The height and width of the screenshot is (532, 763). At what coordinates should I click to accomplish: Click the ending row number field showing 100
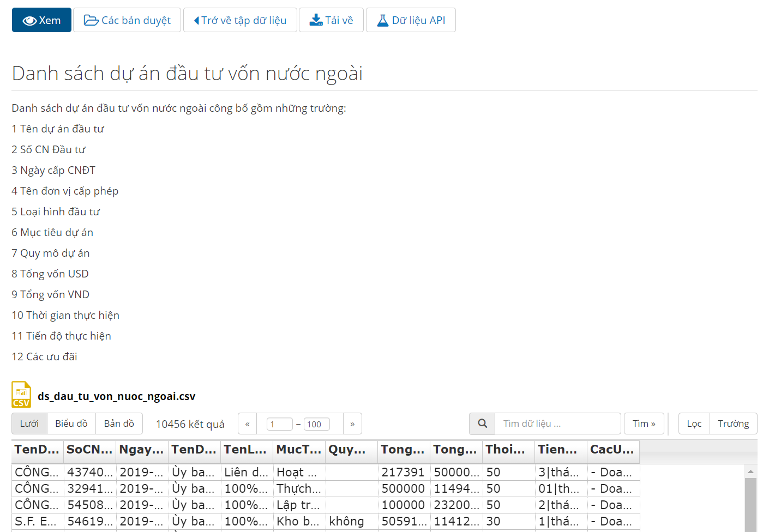(316, 424)
